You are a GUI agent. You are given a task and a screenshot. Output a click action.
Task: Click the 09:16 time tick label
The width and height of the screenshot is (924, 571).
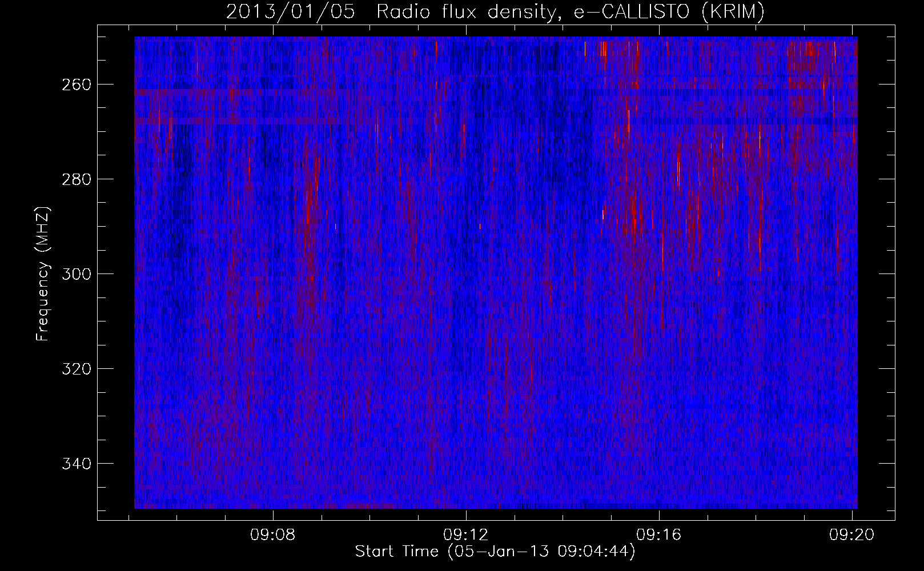click(659, 534)
